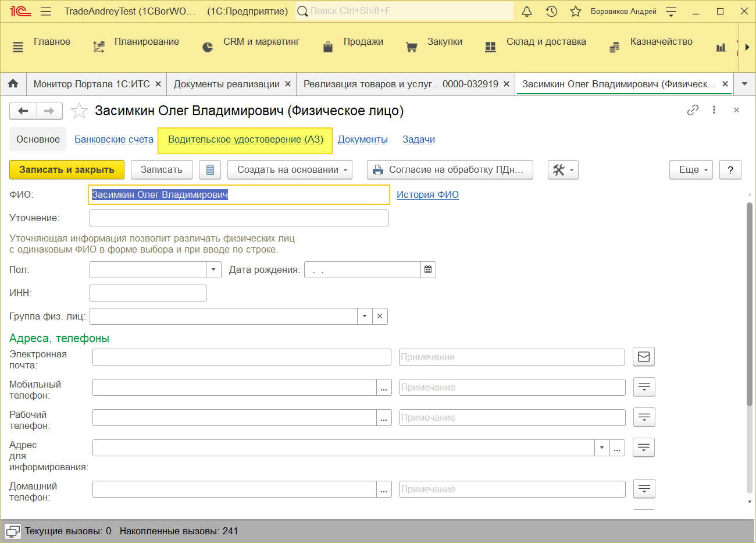Navigate back with the left arrow
756x543 pixels.
click(x=23, y=111)
